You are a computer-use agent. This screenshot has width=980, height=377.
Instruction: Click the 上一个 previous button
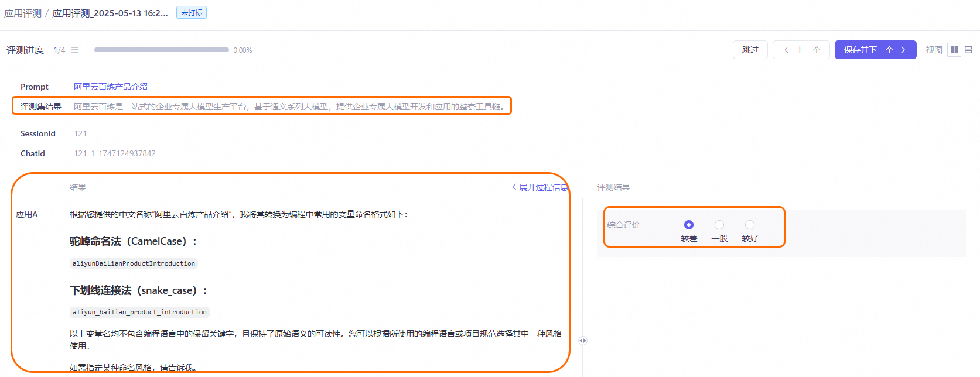pyautogui.click(x=801, y=50)
